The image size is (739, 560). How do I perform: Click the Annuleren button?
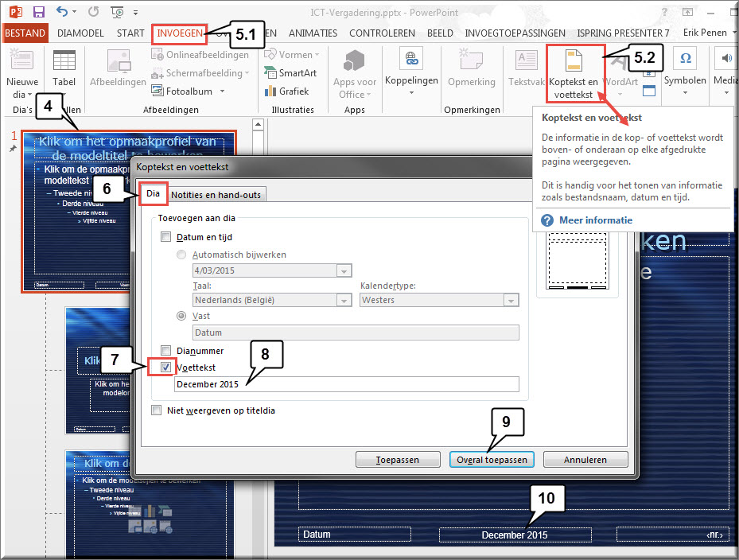[585, 460]
